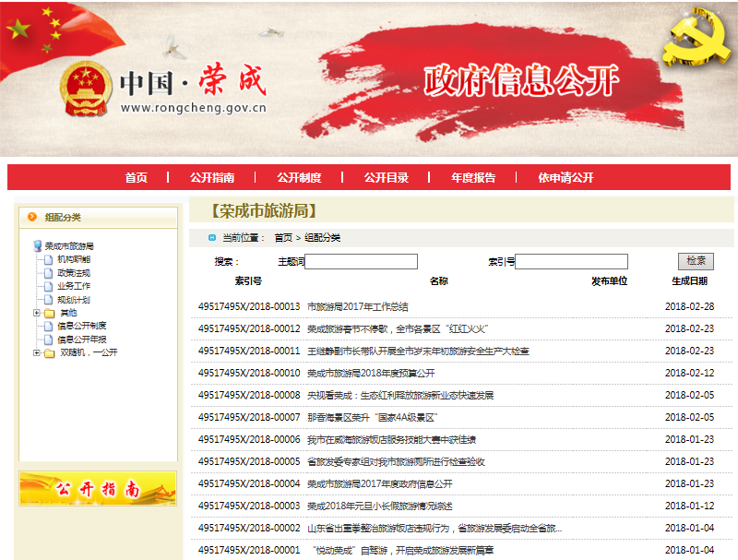
Task: Go to 年度报告 in the navigation bar
Action: [x=473, y=178]
